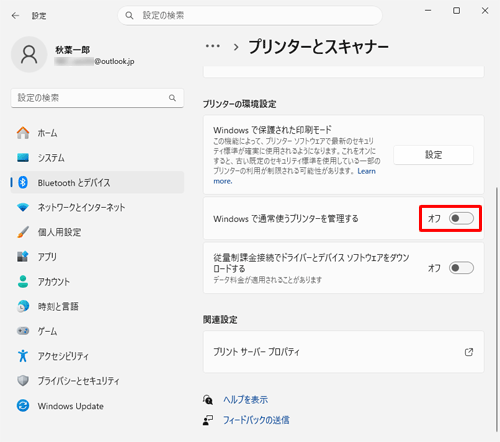Click the ネットワークとインターネット wifi icon
The height and width of the screenshot is (442, 500).
coord(23,207)
